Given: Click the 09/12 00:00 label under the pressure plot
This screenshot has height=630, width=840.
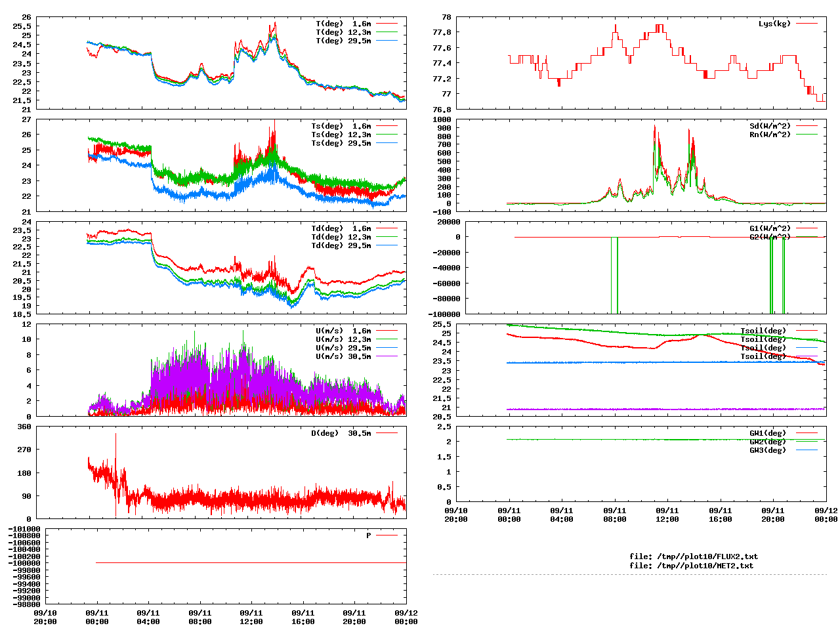Looking at the screenshot, I should [406, 617].
